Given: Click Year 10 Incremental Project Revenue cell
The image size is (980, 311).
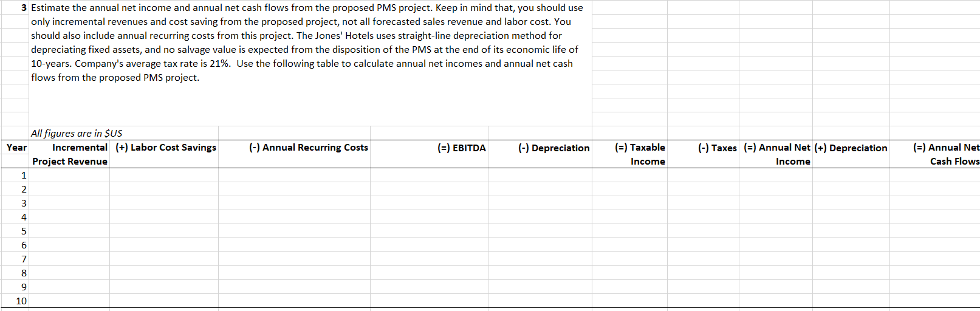Looking at the screenshot, I should tap(69, 301).
